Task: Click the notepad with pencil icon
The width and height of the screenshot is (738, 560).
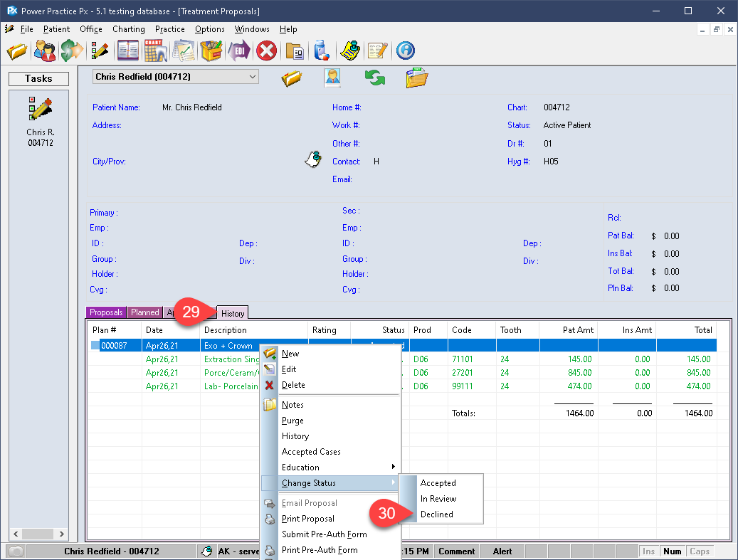Action: pyautogui.click(x=377, y=51)
